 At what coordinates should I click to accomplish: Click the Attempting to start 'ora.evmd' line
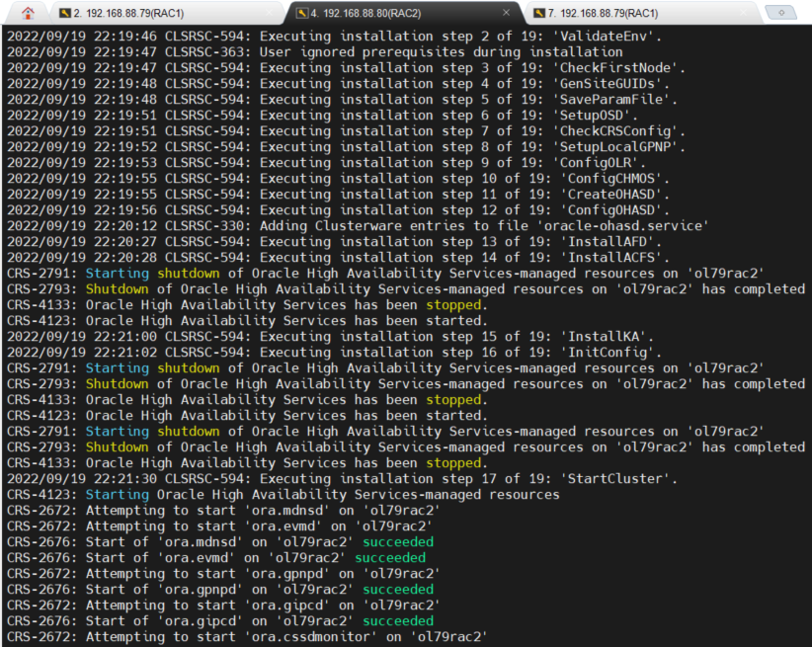click(x=220, y=526)
